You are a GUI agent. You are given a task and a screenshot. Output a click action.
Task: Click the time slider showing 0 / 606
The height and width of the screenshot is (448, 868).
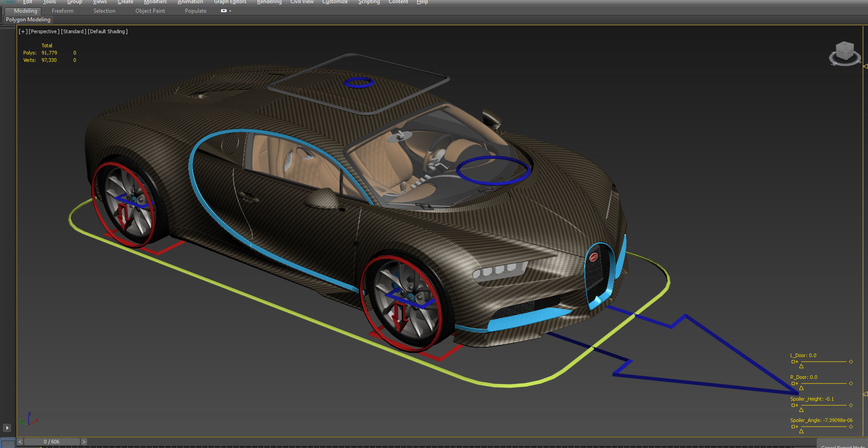click(x=52, y=442)
